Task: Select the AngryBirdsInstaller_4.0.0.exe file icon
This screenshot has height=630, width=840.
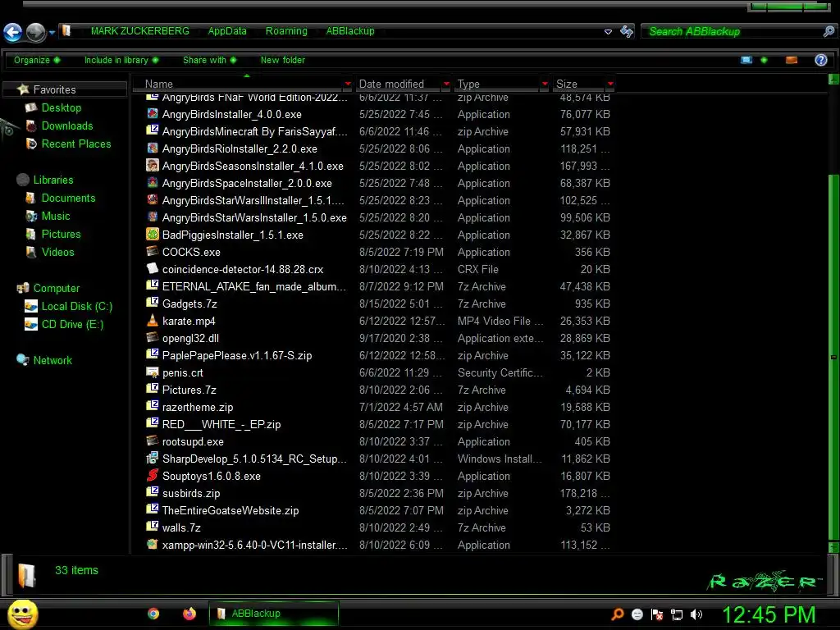Action: (x=153, y=113)
